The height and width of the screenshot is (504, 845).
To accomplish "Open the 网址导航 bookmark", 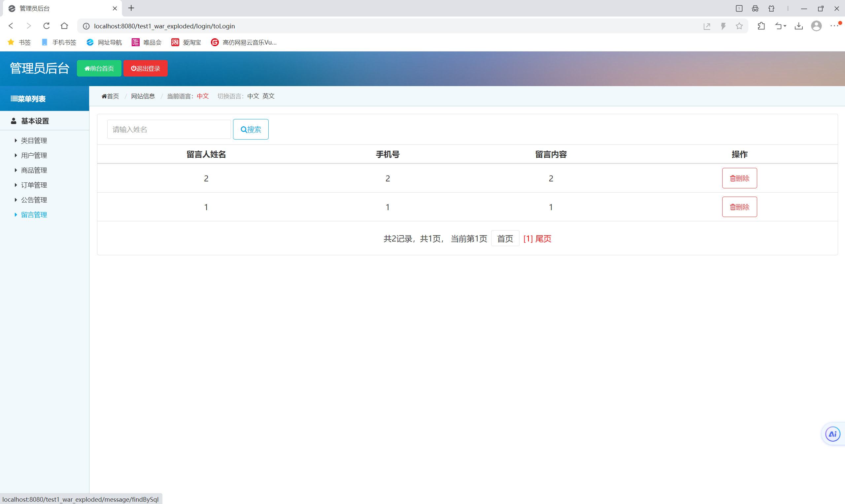I will pyautogui.click(x=104, y=42).
